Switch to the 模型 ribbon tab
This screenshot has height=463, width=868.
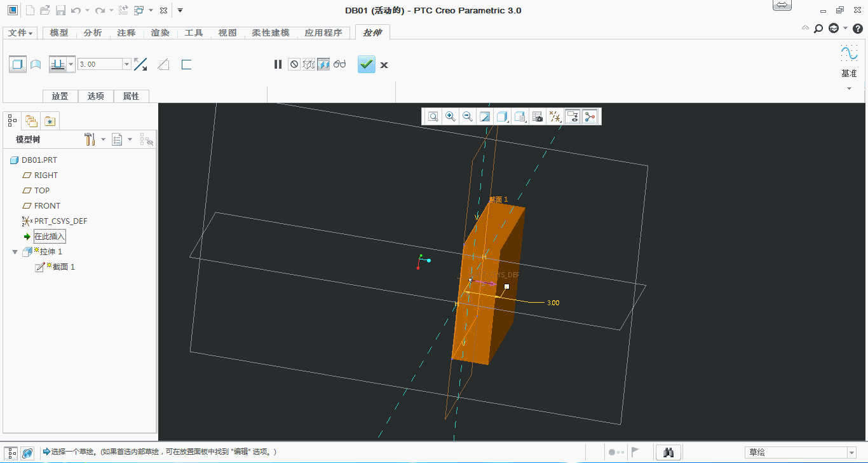tap(59, 33)
